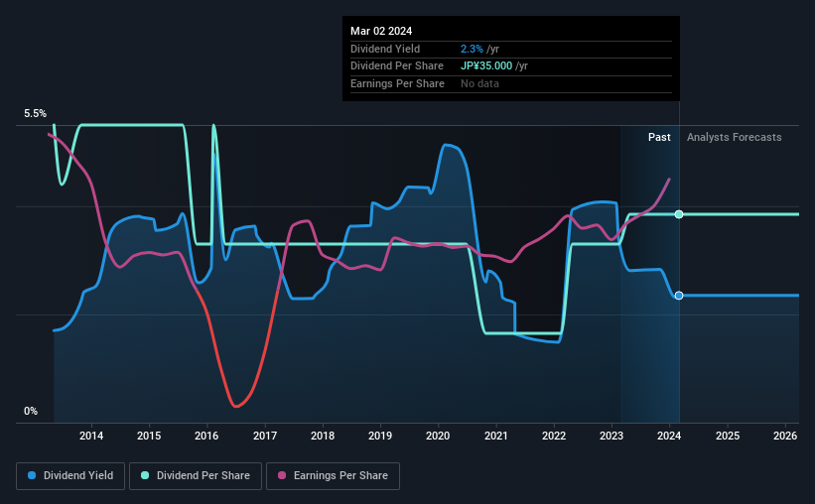The height and width of the screenshot is (504, 815).
Task: Click the 5.5% y-axis label
Action: [x=35, y=113]
